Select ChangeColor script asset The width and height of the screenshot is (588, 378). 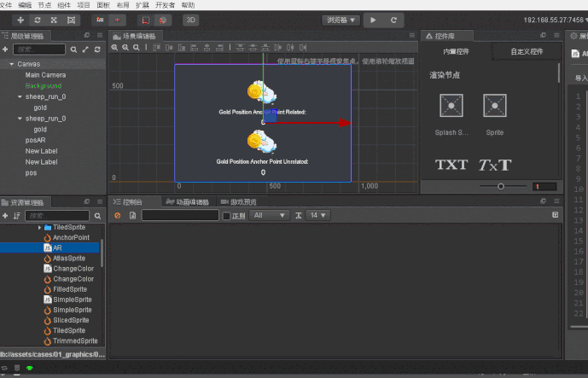(68, 269)
